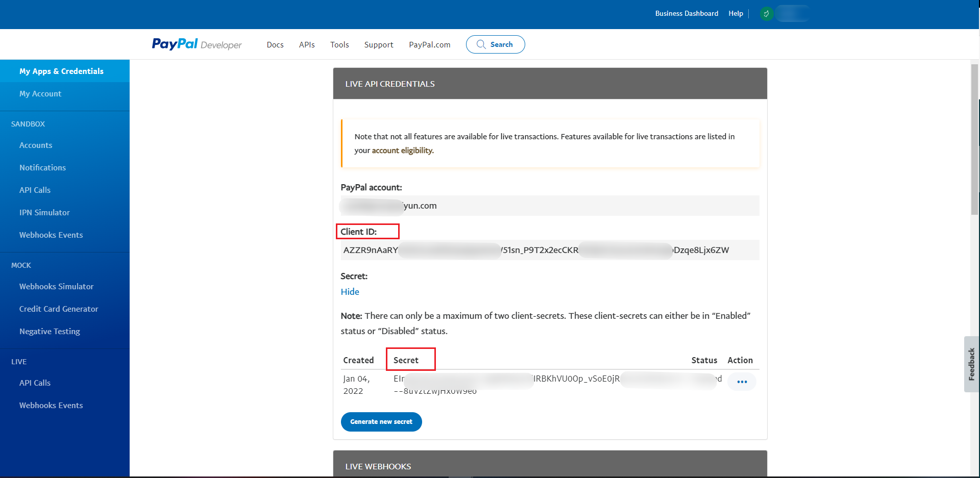Click Hide under Secret

[350, 292]
